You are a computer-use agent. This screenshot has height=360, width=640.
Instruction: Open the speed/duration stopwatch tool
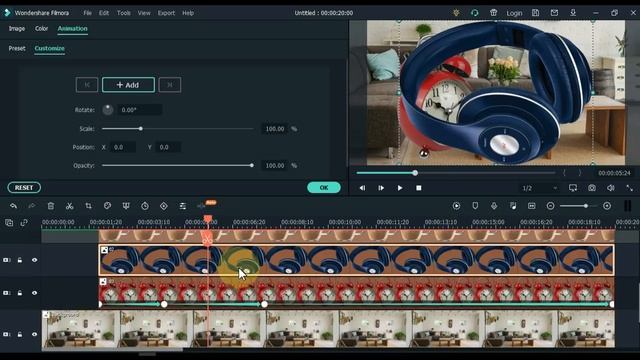click(145, 206)
